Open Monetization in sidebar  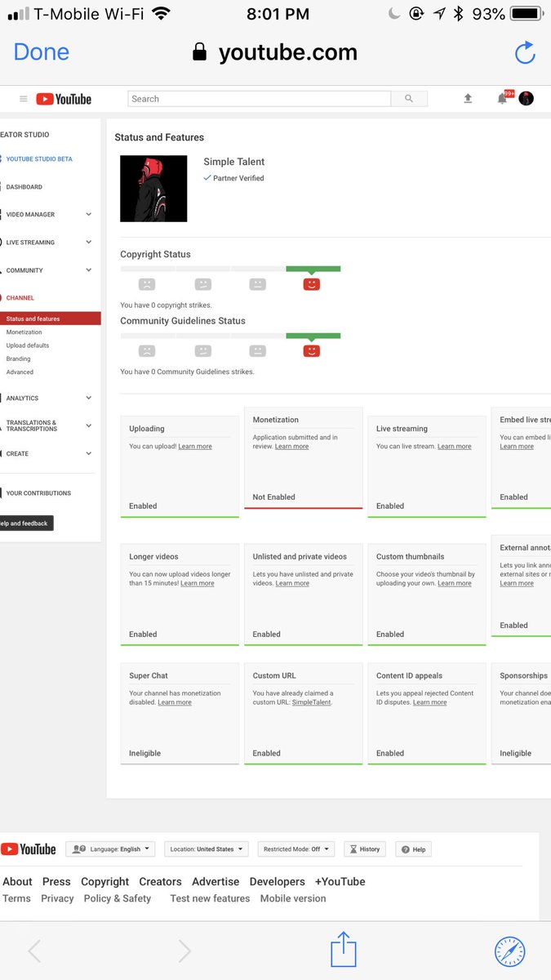[x=24, y=332]
